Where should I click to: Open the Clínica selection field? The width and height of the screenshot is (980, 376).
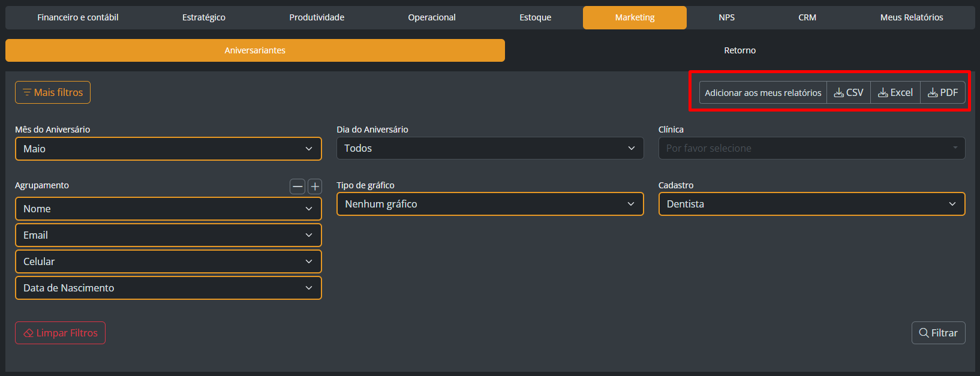[811, 148]
